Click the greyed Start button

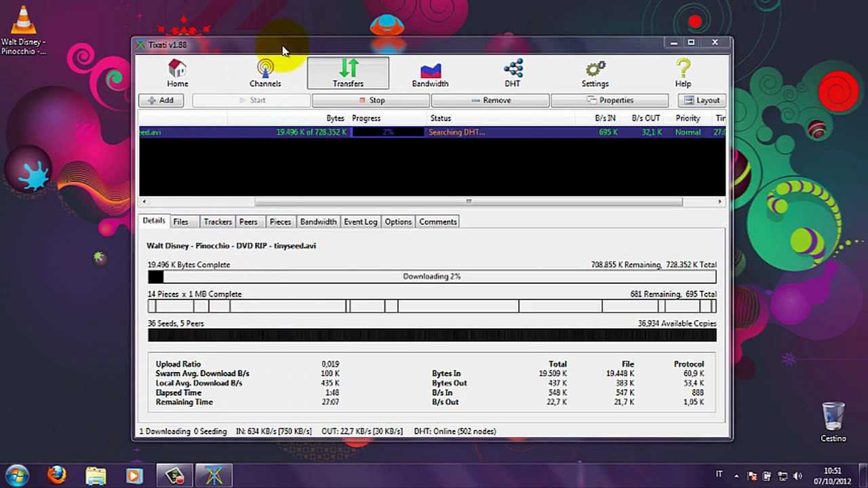[251, 100]
